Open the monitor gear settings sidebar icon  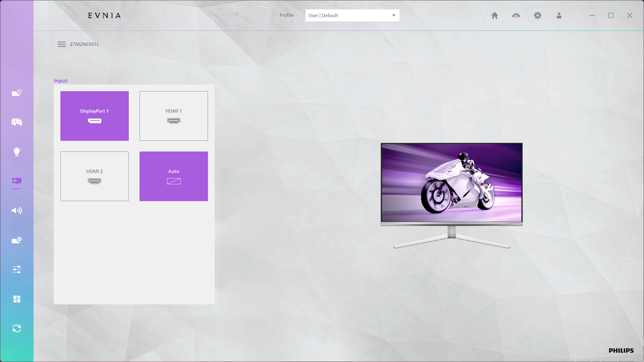(x=17, y=240)
